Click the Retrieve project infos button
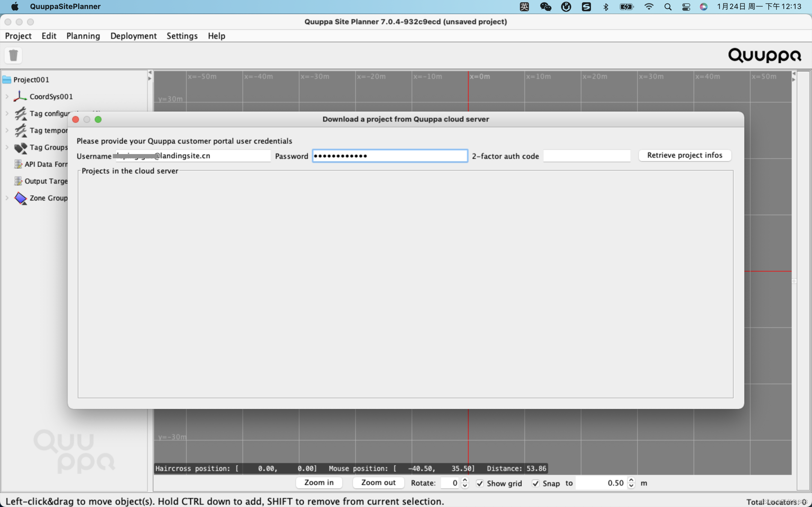Screen dimensions: 812x507 tap(685, 155)
